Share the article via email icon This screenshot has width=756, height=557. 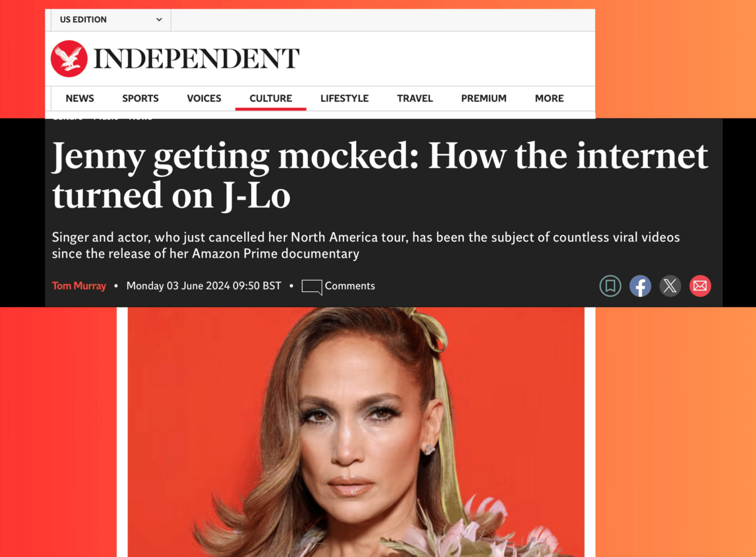click(700, 286)
